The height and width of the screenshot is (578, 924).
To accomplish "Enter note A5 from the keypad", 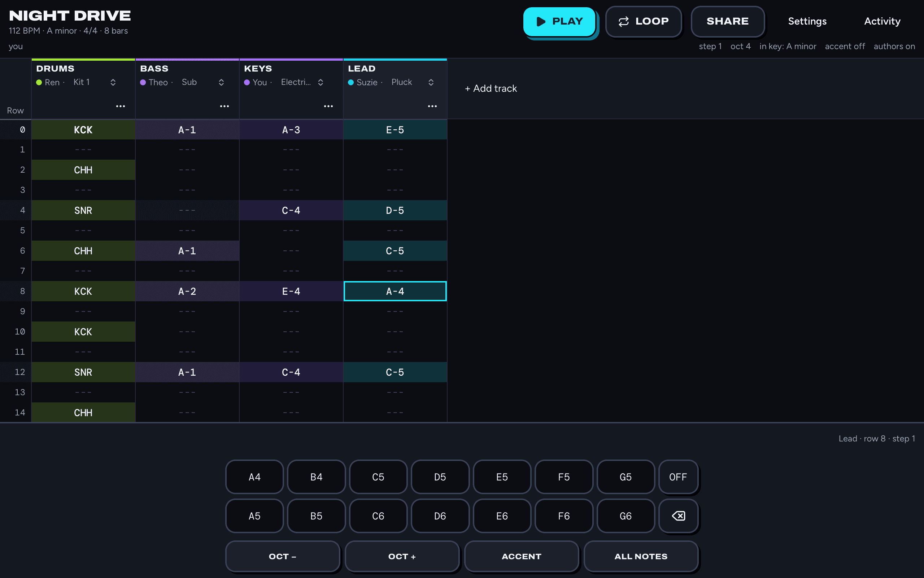I will 254,516.
